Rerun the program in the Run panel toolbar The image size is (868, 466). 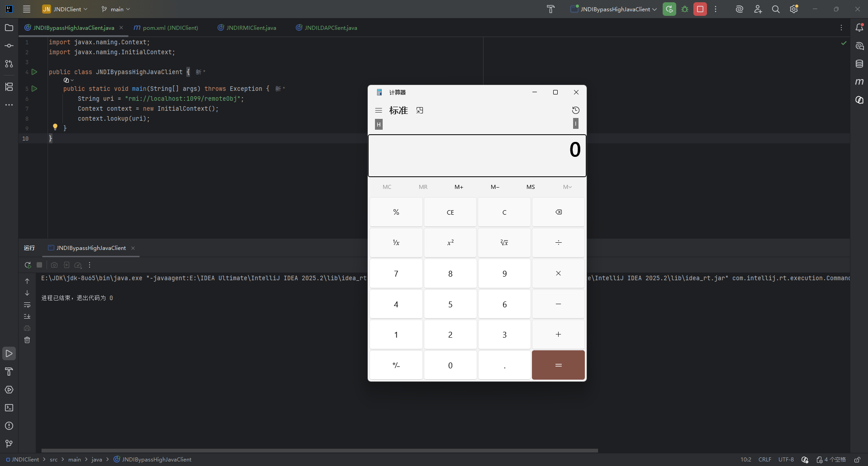pyautogui.click(x=28, y=265)
